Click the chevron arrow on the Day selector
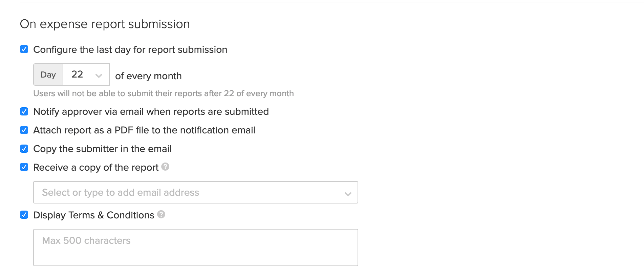 coord(99,75)
